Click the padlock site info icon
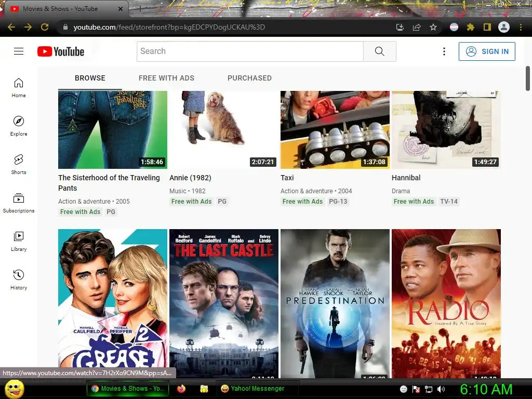Image resolution: width=532 pixels, height=399 pixels. point(65,27)
